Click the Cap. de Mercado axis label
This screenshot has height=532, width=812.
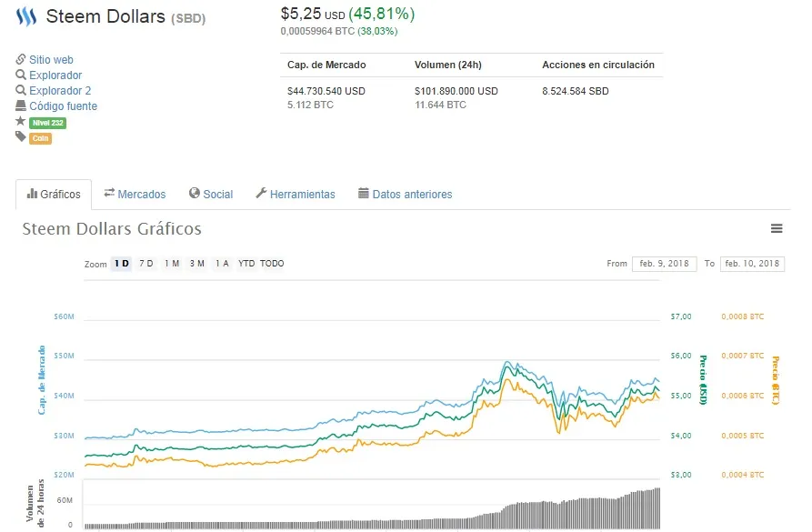tap(42, 380)
